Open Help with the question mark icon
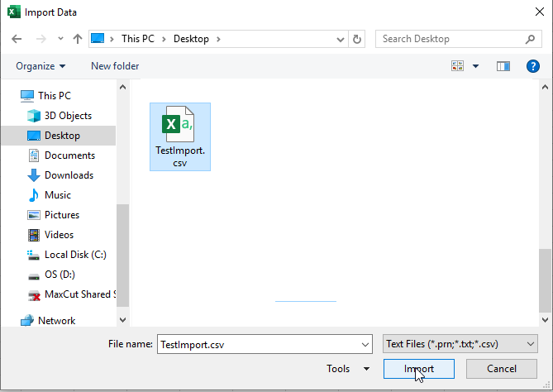 (533, 66)
